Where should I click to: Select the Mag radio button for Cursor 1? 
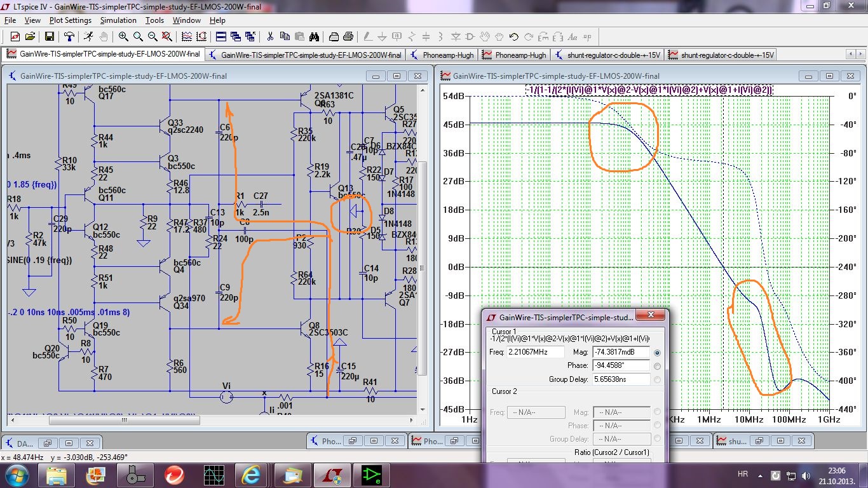657,353
